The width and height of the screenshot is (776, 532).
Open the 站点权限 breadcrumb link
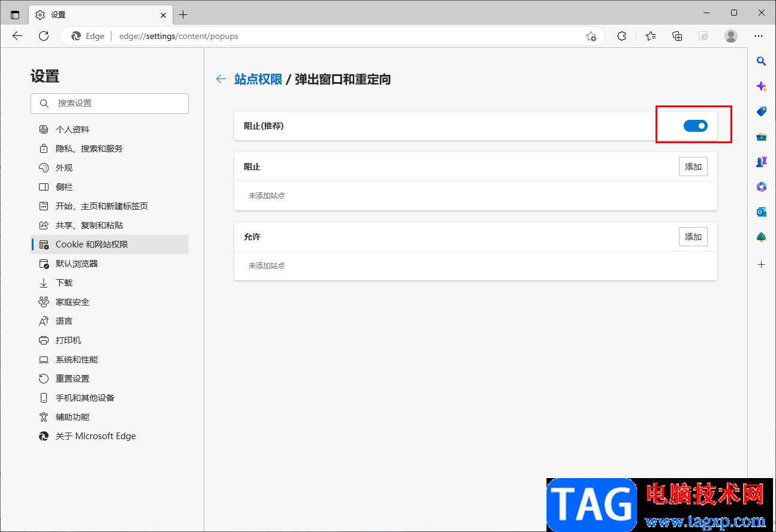point(258,79)
